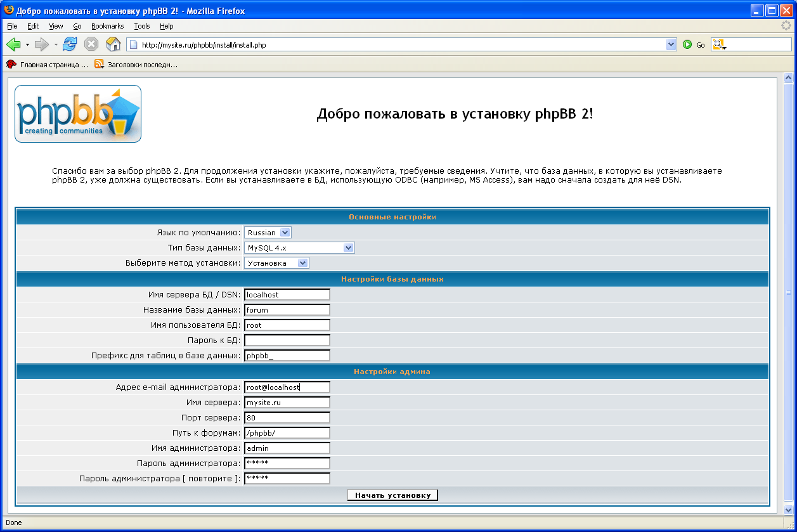
Task: Click 'Основные настройки' section header
Action: pos(392,217)
